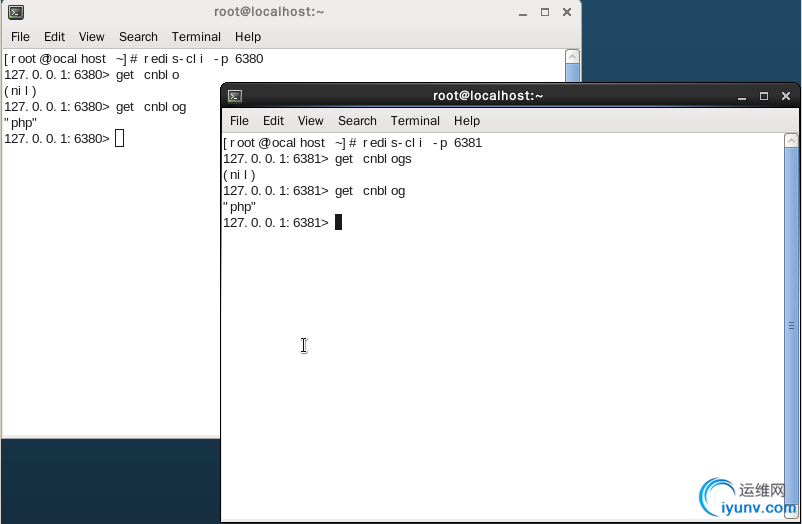This screenshot has width=802, height=524.
Task: Click 'get cnblogs' command in front terminal
Action: coord(373,159)
